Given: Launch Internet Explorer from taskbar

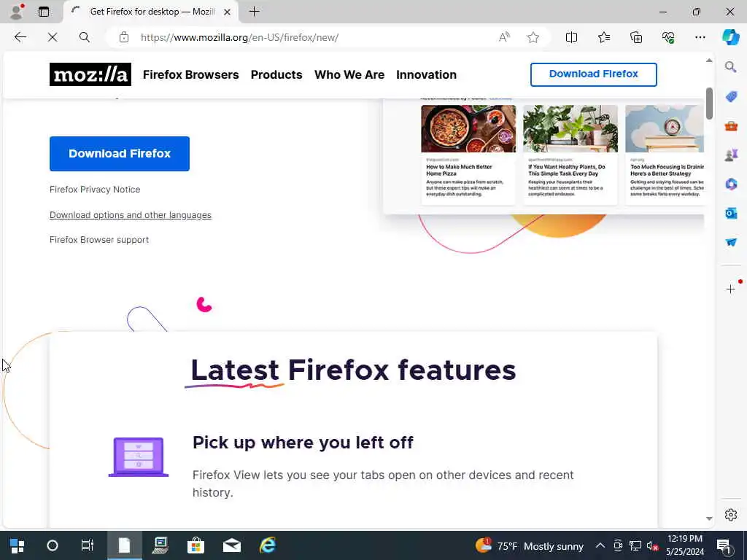Looking at the screenshot, I should point(268,545).
